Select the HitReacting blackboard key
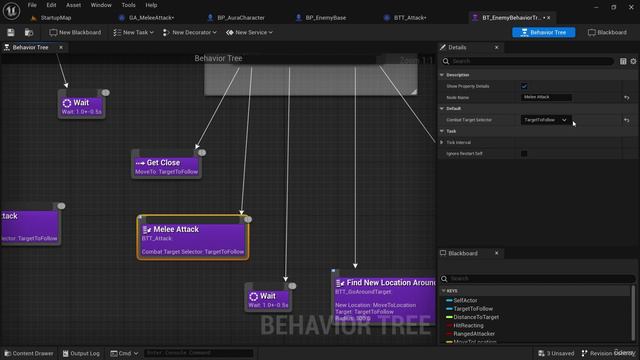 468,326
